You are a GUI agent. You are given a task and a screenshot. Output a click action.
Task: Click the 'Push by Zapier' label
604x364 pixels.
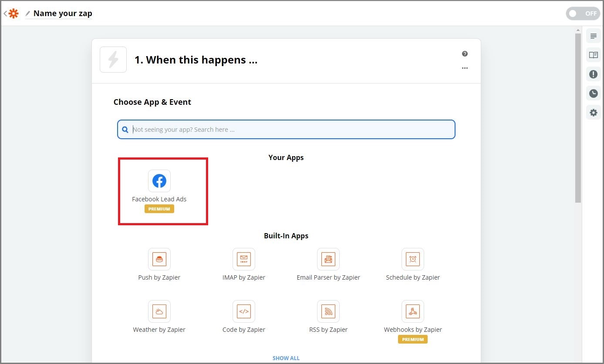point(159,277)
